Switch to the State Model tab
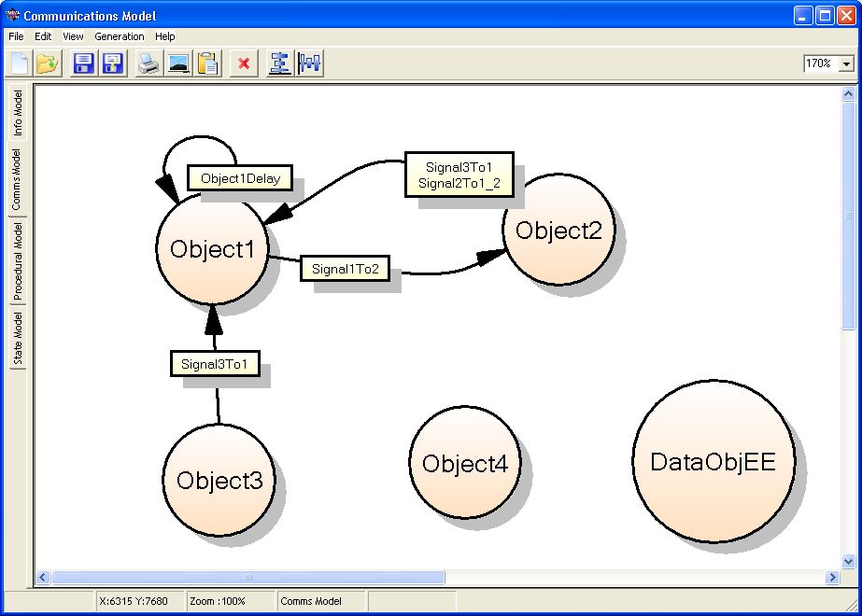The height and width of the screenshot is (616, 862). 18,339
